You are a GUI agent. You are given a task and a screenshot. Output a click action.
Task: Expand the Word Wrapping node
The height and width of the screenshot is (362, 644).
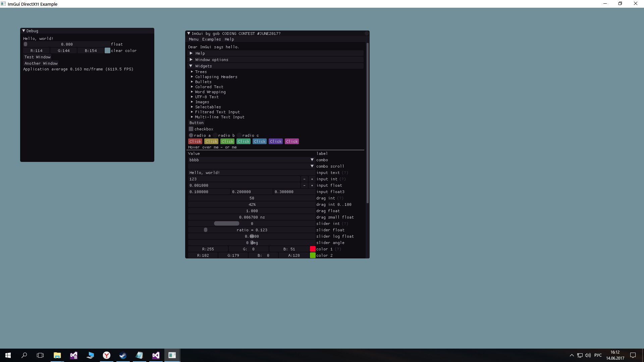[x=208, y=92]
